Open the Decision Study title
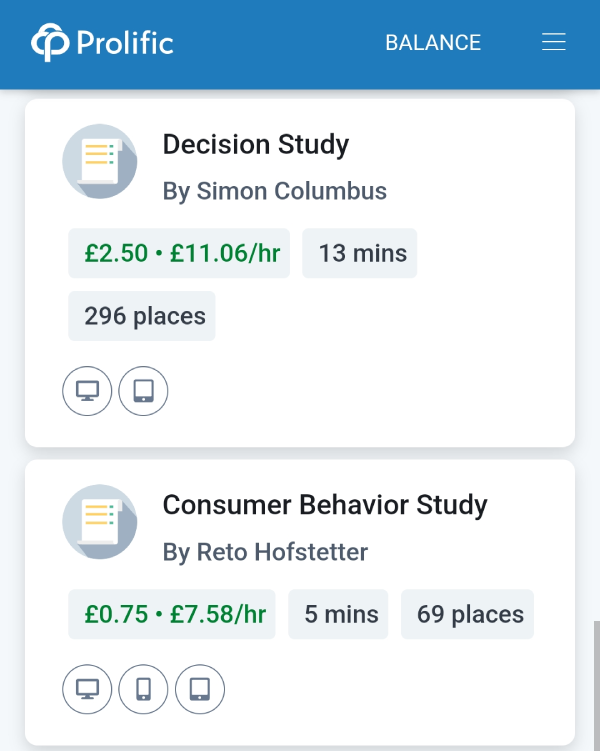The height and width of the screenshot is (751, 600). click(x=256, y=144)
